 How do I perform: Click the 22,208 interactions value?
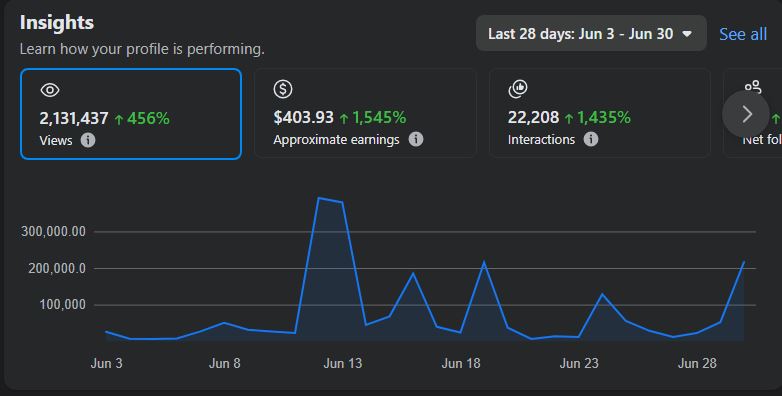533,117
